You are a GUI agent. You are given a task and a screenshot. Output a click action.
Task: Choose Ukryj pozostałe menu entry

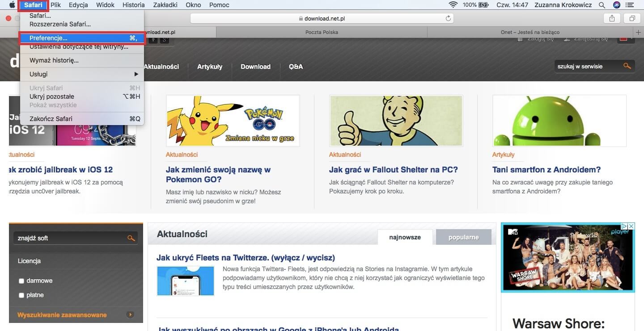pos(82,96)
